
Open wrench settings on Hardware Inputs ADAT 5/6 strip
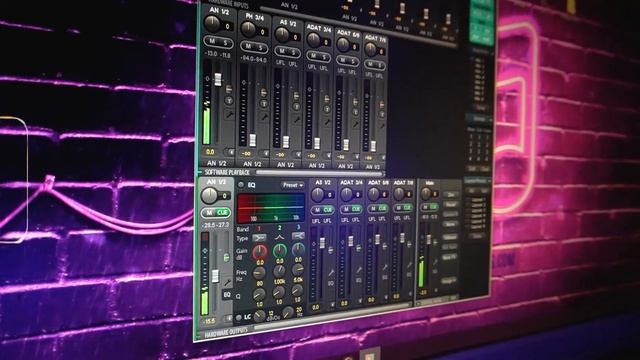pyautogui.click(x=356, y=124)
